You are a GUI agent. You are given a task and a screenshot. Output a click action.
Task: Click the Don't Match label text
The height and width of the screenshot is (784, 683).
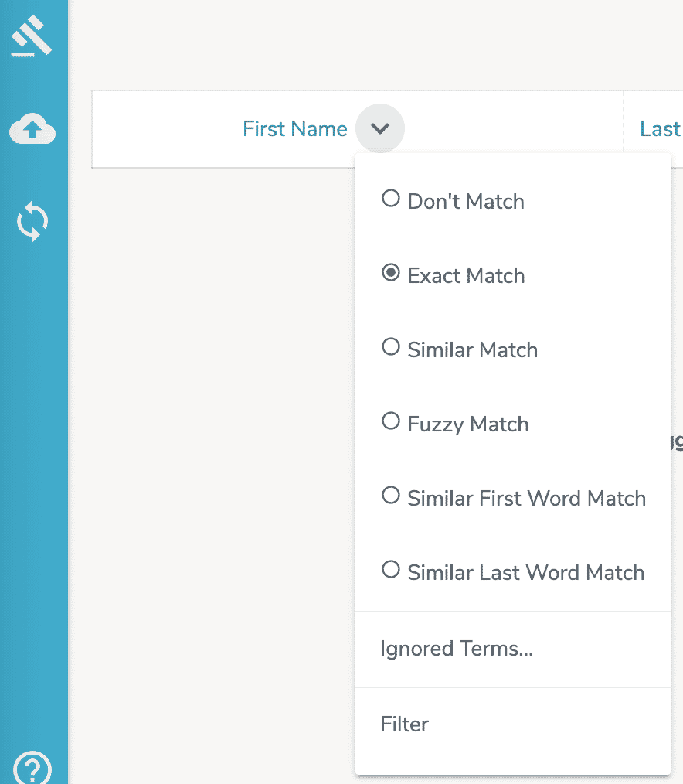point(466,202)
